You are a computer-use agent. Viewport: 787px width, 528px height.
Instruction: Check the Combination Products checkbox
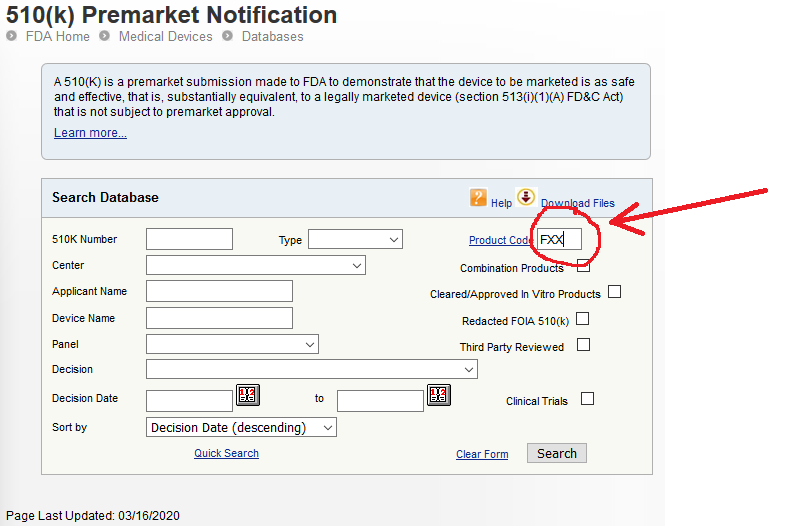coord(583,266)
